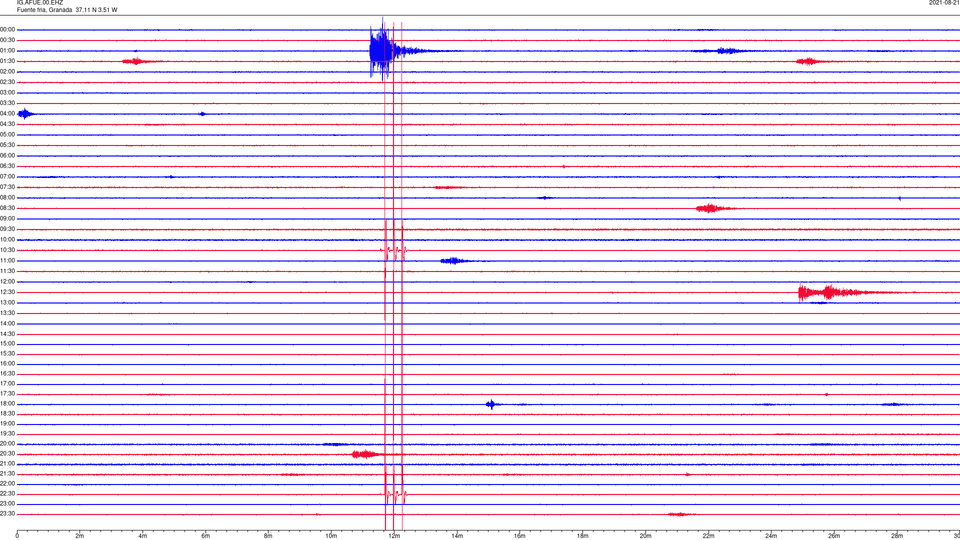Viewport: 960px width, 540px height.
Task: Click the red event on the 20:30 trace
Action: coord(366,454)
